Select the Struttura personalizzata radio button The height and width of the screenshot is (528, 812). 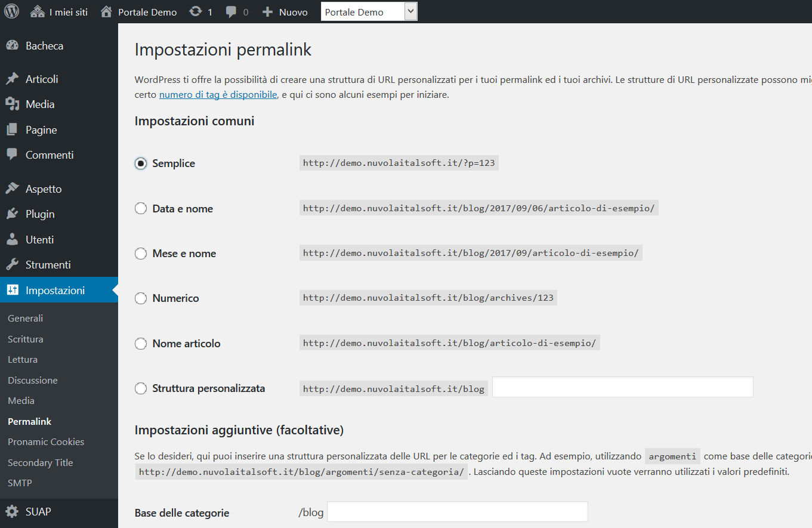pos(141,388)
